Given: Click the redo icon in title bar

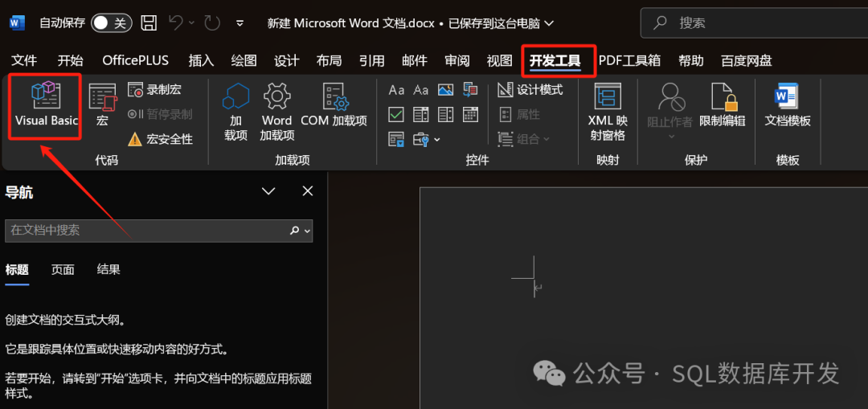Looking at the screenshot, I should coord(212,22).
